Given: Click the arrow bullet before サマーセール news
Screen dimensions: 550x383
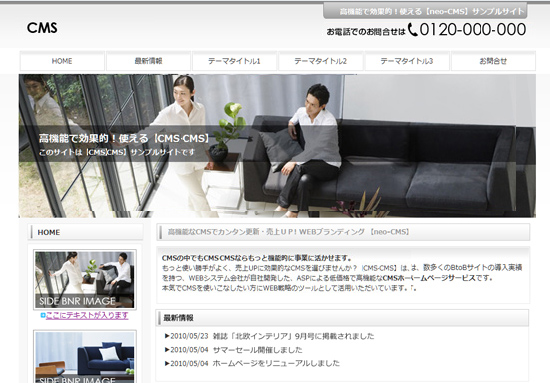Looking at the screenshot, I should pos(167,350).
